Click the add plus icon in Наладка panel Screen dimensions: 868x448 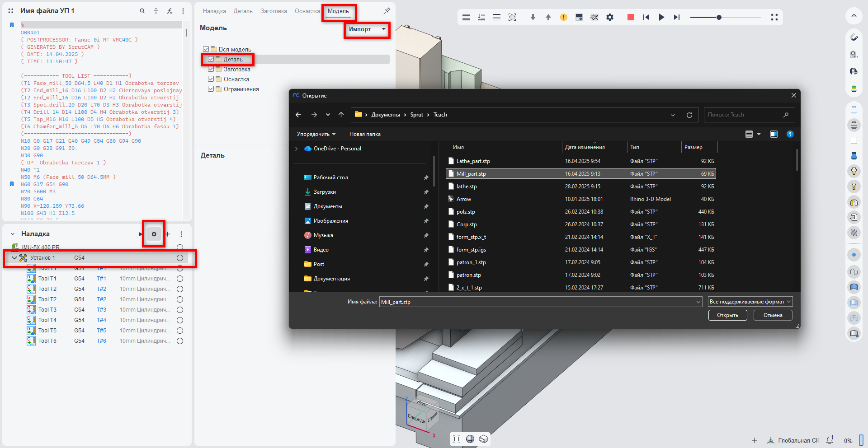tap(168, 234)
